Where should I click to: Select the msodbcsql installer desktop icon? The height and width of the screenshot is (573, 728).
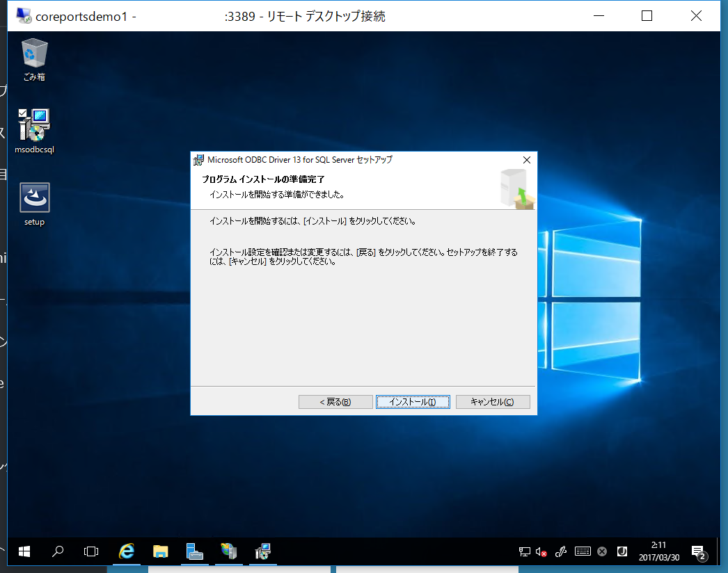[x=34, y=131]
